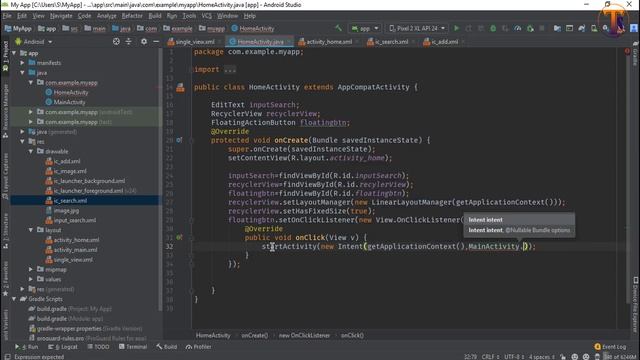
Task: Expand the values folder
Action: (31, 279)
